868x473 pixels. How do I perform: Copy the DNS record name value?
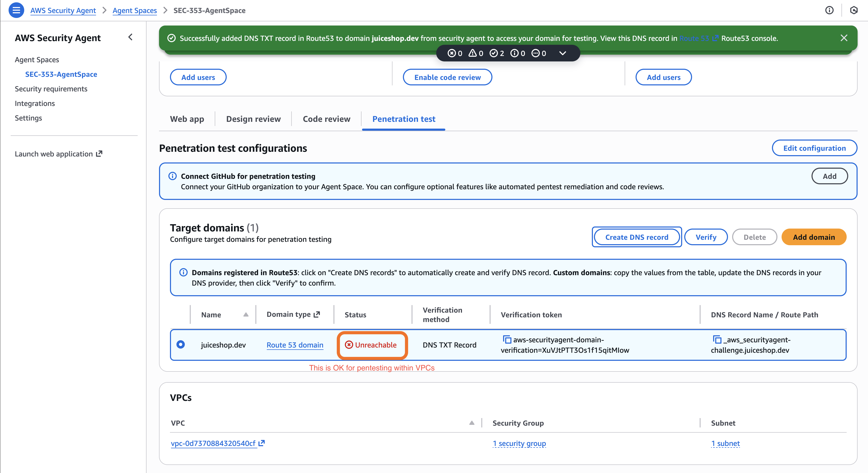click(717, 339)
